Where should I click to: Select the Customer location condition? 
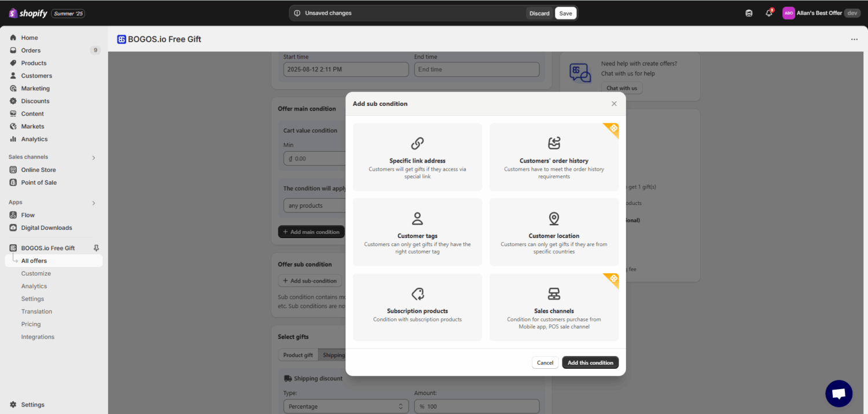[554, 232]
